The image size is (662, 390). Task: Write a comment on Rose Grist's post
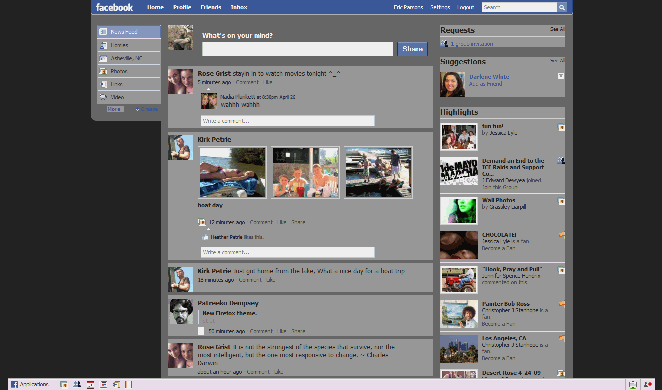coord(288,121)
